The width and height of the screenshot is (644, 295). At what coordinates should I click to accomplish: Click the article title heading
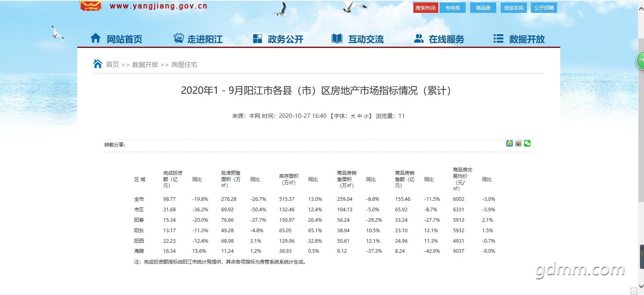316,91
